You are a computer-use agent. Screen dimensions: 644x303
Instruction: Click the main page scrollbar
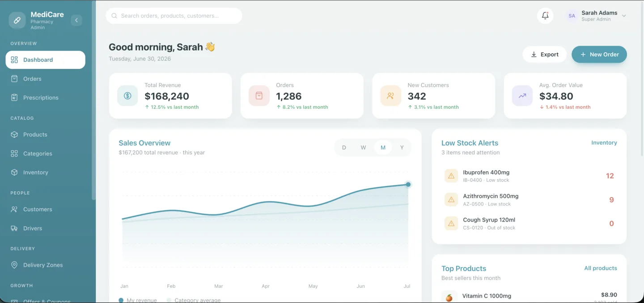(x=642, y=78)
